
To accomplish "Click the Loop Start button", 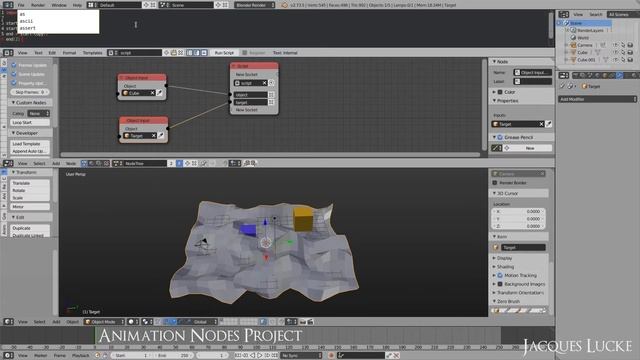I will point(30,122).
